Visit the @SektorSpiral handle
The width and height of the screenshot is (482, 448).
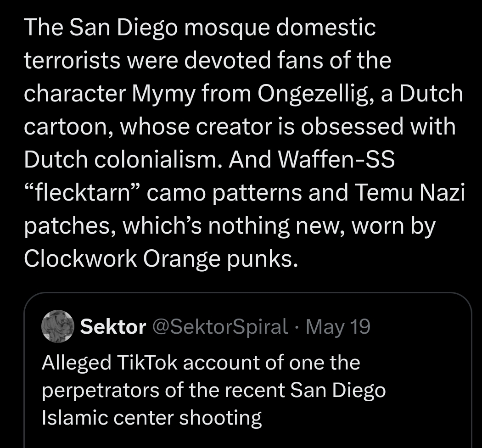point(220,326)
